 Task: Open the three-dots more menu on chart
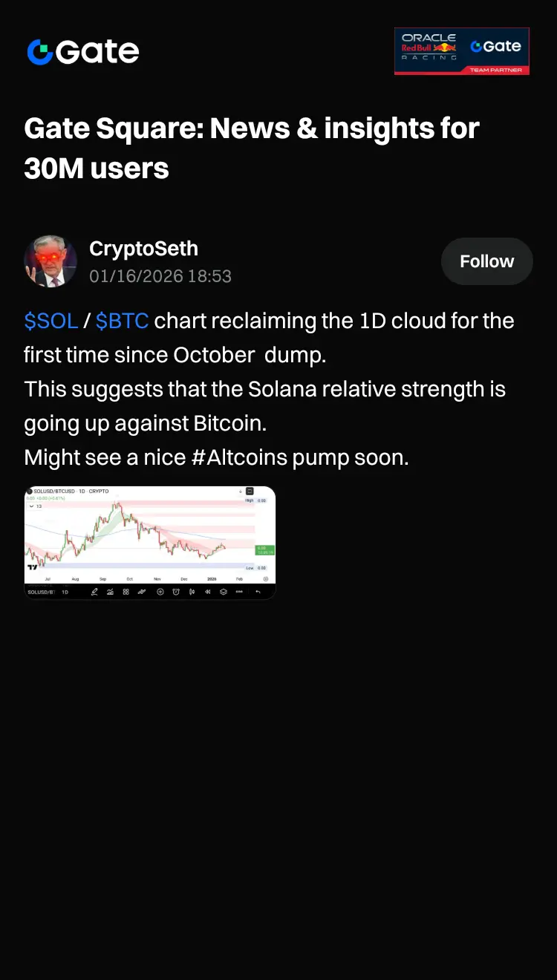click(x=239, y=592)
